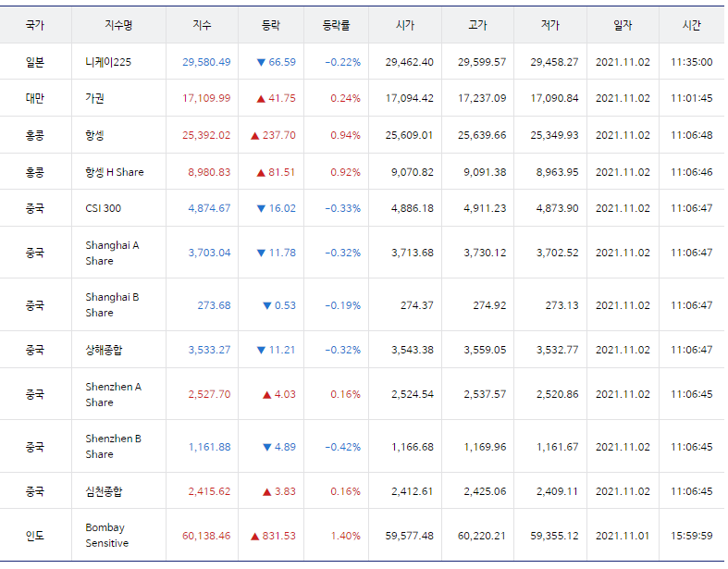Select the change rate 1.40%
Image resolution: width=728 pixels, height=569 pixels.
pyautogui.click(x=345, y=536)
